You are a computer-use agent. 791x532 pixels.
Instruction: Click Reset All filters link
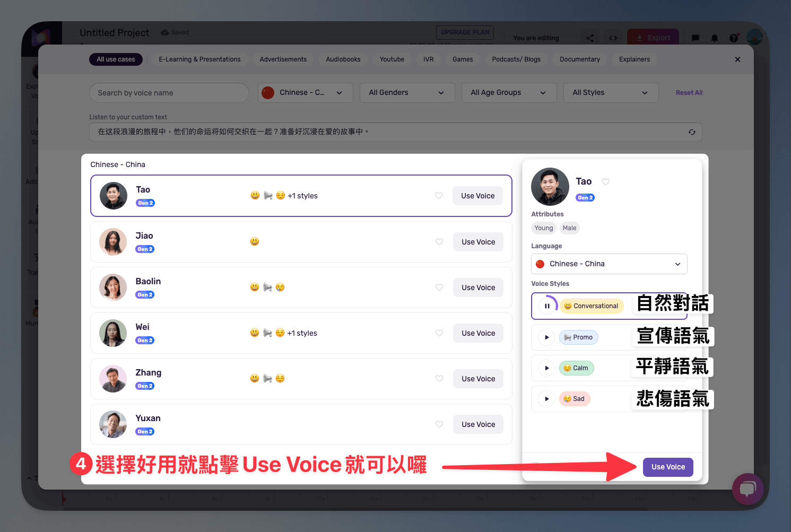point(689,93)
